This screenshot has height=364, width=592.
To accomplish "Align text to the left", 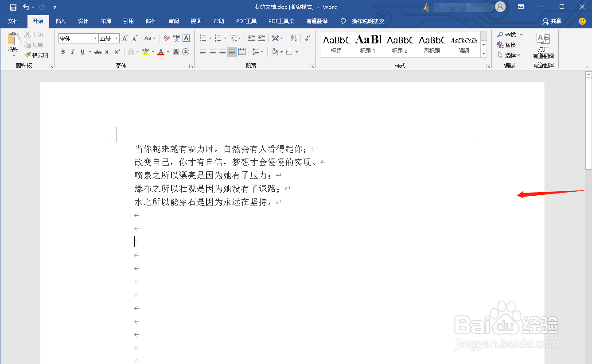I will 203,52.
